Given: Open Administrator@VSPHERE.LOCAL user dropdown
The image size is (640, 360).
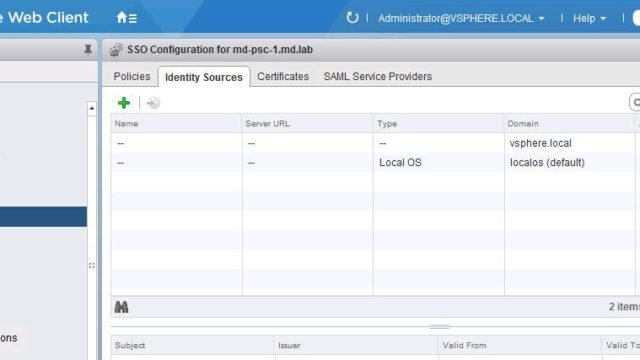Looking at the screenshot, I should coord(461,18).
